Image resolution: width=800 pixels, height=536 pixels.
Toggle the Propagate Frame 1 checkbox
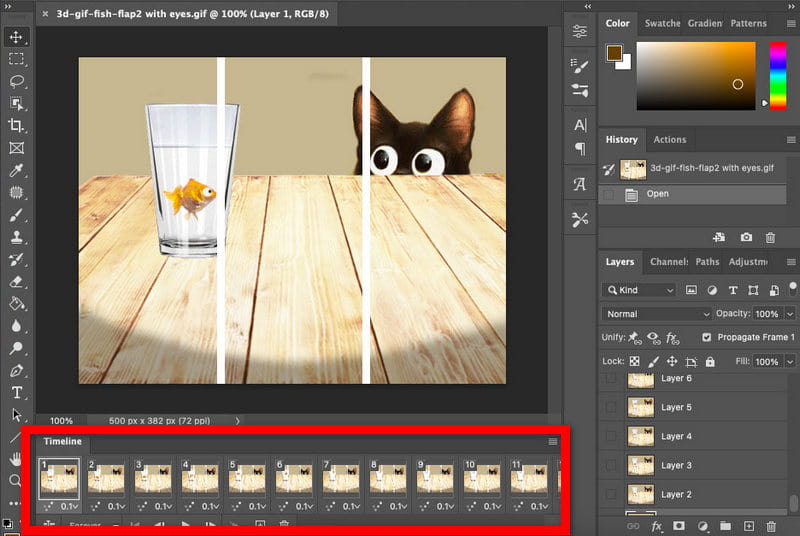tap(707, 338)
